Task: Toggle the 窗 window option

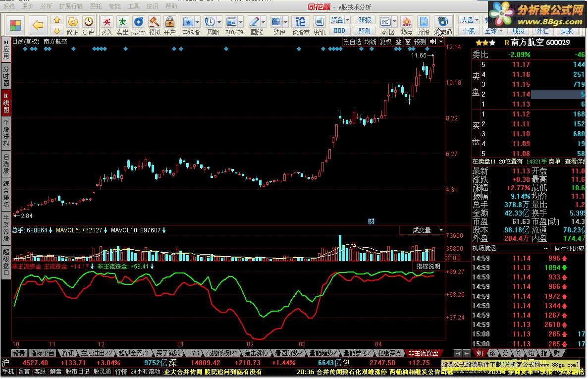Action: pyautogui.click(x=408, y=42)
